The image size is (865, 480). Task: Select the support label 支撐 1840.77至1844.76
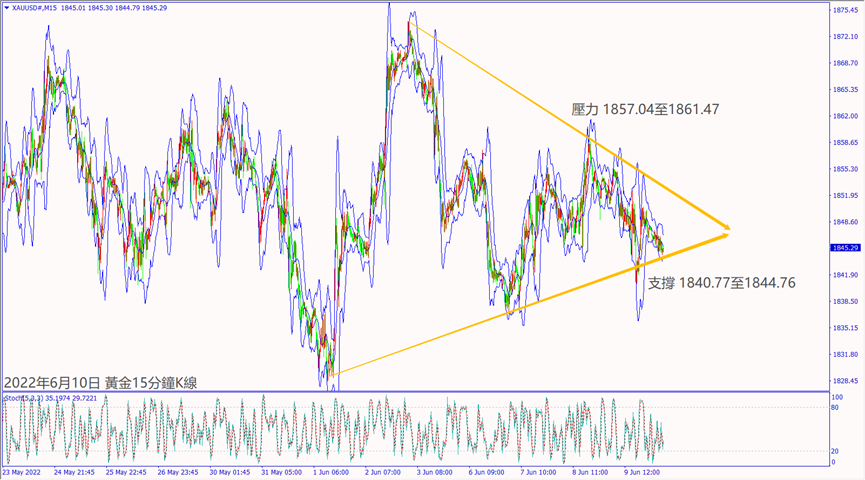722,283
